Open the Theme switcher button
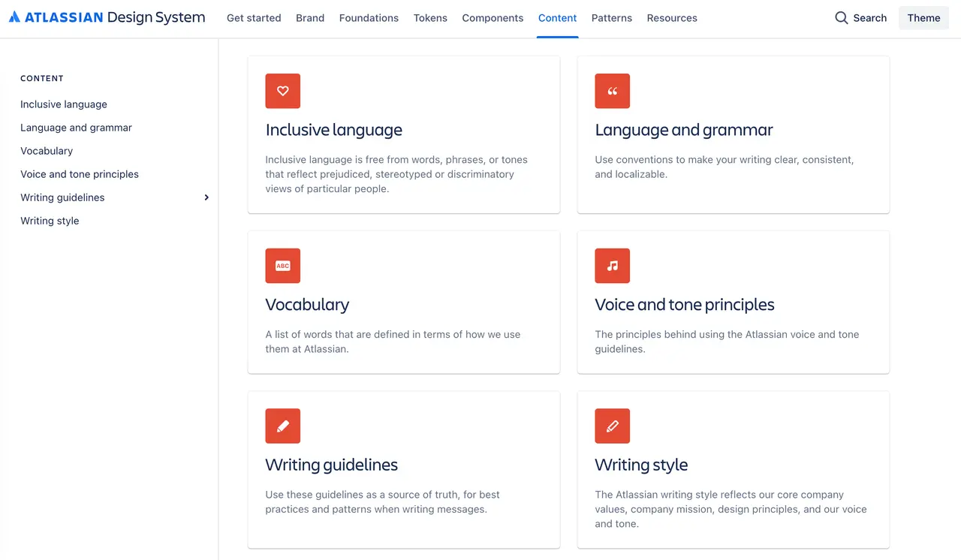 (x=923, y=18)
